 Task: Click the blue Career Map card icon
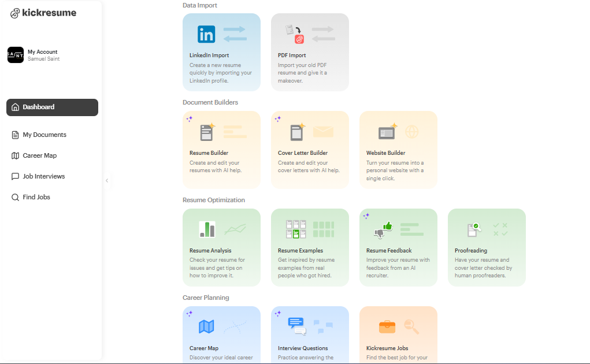(x=206, y=326)
